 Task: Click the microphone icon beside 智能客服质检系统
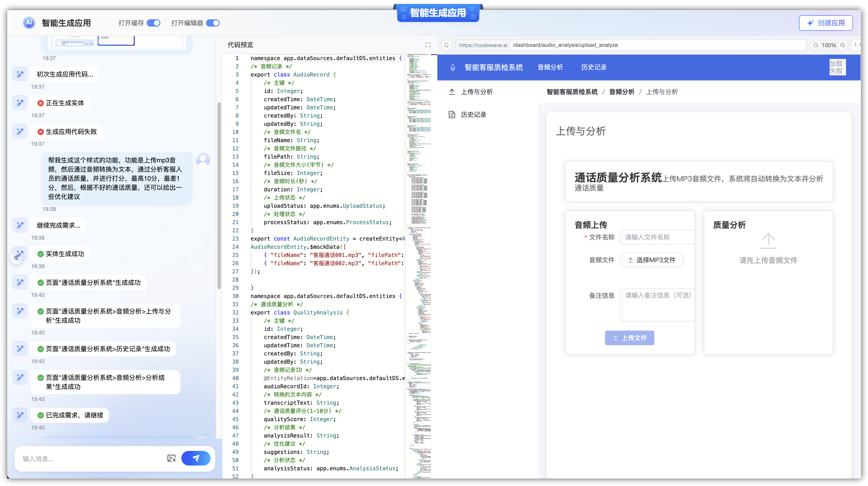[453, 67]
